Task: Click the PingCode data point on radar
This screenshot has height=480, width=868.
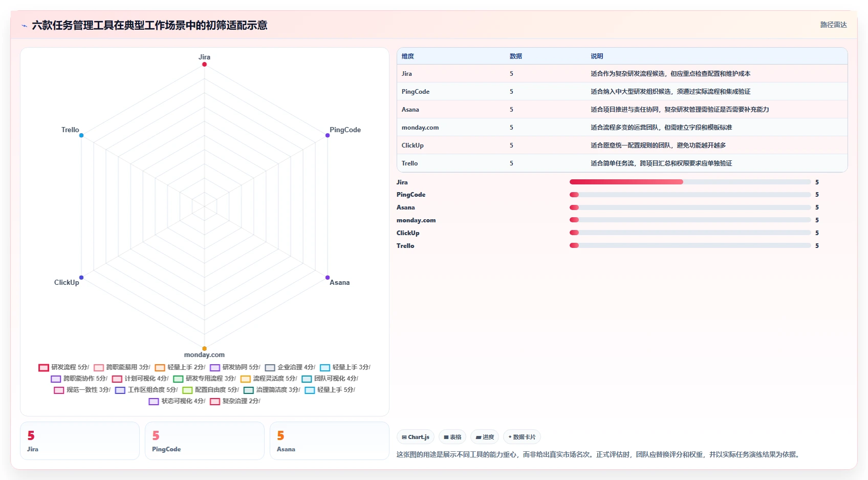Action: pyautogui.click(x=328, y=135)
